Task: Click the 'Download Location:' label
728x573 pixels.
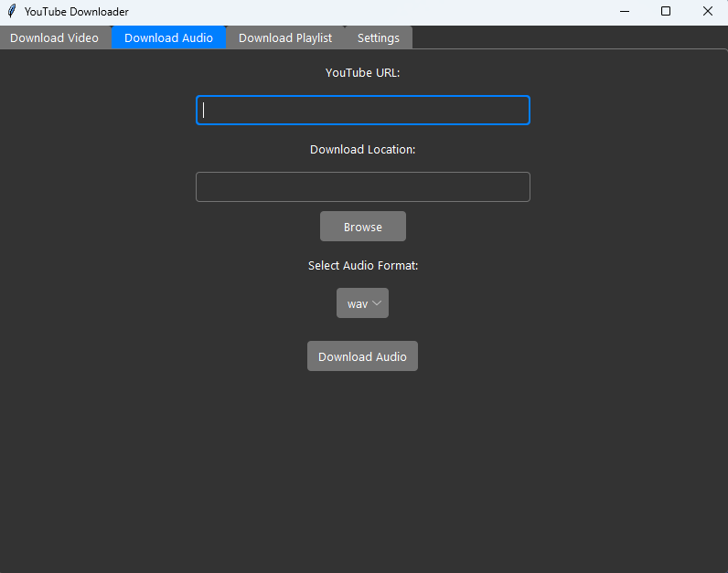Action: click(x=362, y=149)
